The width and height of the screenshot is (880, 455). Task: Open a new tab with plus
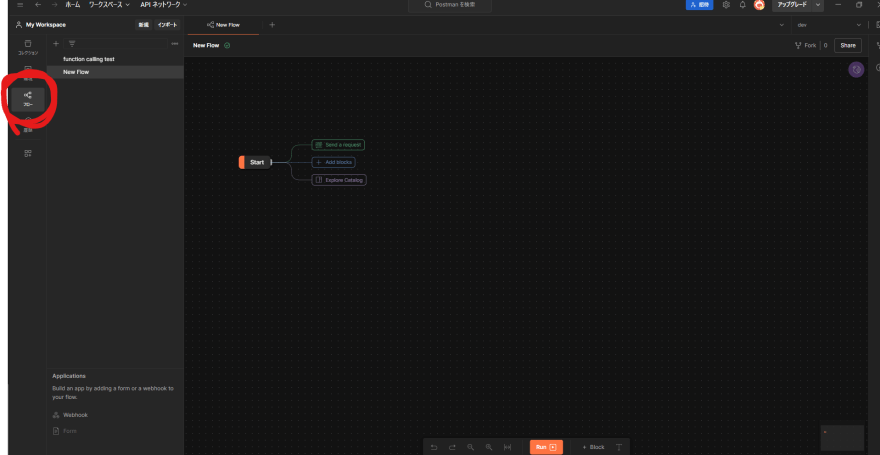click(x=272, y=25)
